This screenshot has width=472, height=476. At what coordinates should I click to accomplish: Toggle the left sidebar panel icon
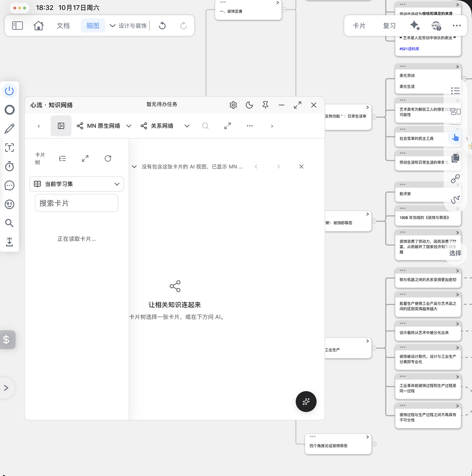(17, 26)
